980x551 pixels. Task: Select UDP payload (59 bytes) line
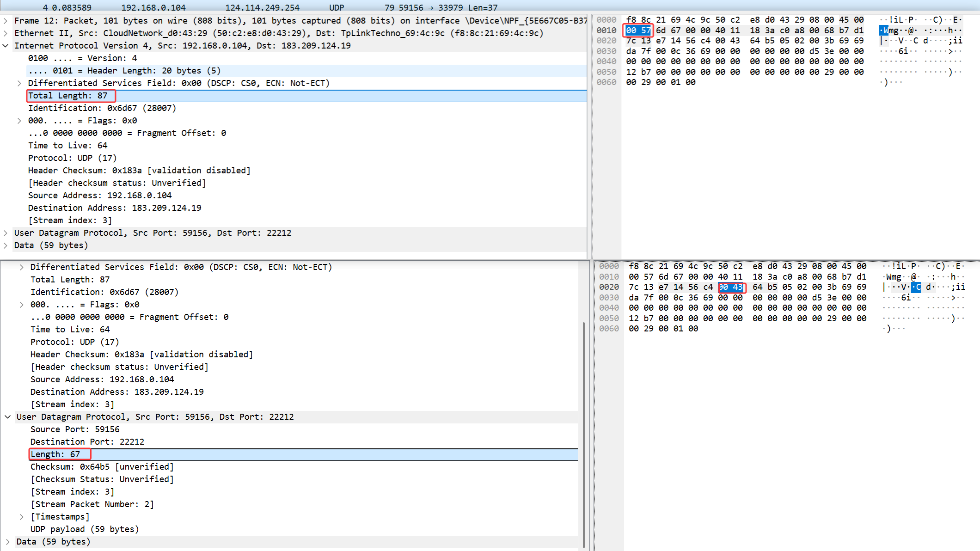click(x=85, y=529)
